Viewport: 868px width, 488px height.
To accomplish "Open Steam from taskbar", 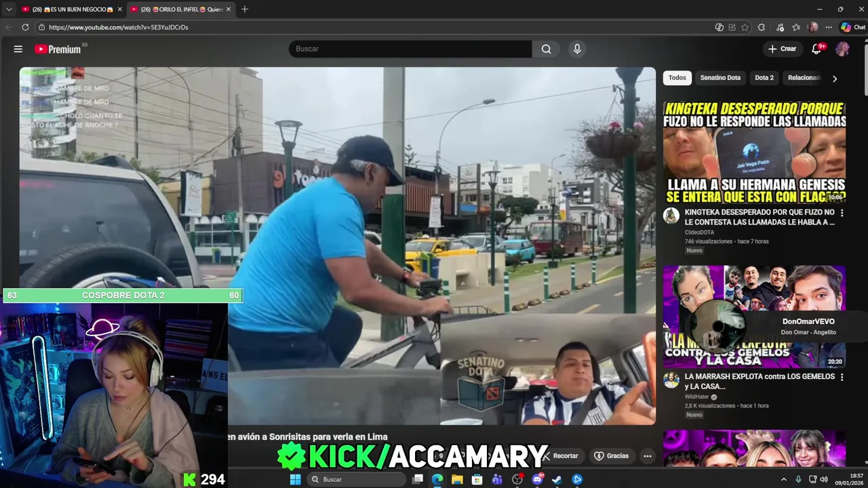I will (557, 479).
